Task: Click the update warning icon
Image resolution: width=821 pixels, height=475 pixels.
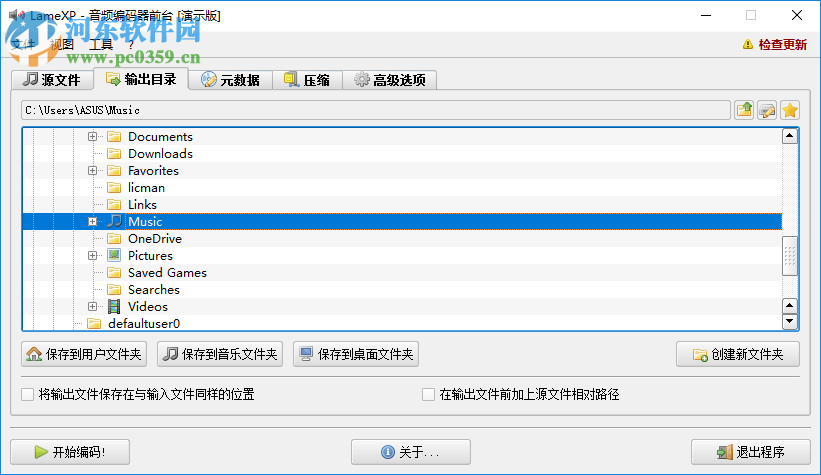Action: click(x=748, y=45)
